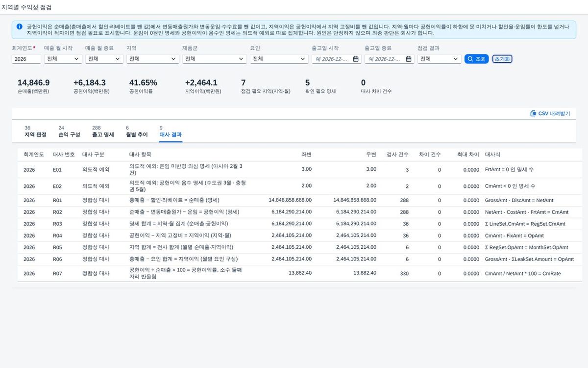Click the 대사 번호 column header
Image resolution: width=588 pixels, height=368 pixels.
point(64,155)
